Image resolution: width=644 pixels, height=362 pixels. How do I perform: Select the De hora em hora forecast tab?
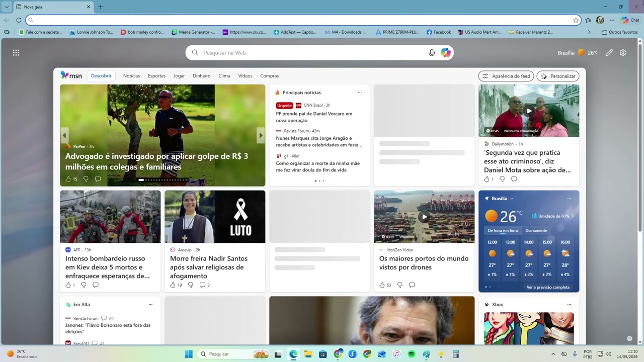tap(503, 231)
